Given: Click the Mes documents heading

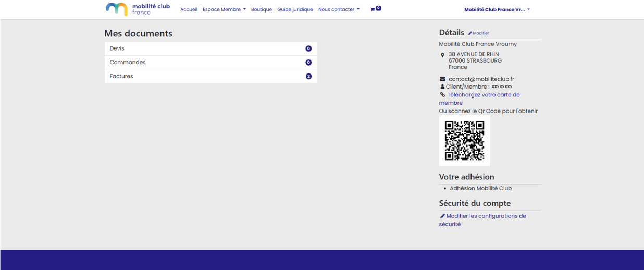Looking at the screenshot, I should tap(138, 33).
